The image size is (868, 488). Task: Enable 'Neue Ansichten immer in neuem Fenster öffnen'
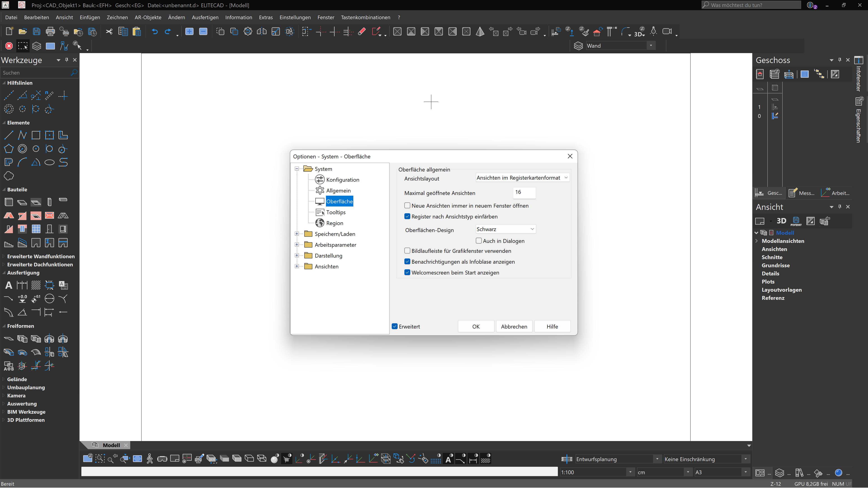407,205
